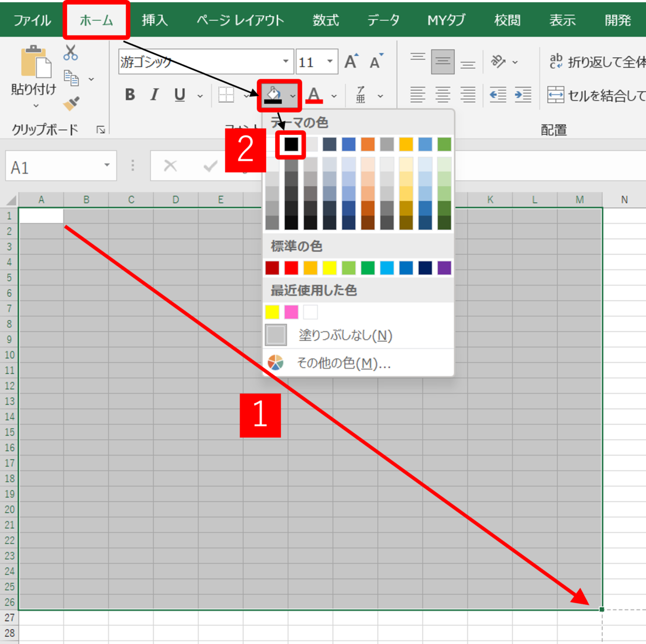Select column N header
This screenshot has height=644, width=646.
click(624, 200)
